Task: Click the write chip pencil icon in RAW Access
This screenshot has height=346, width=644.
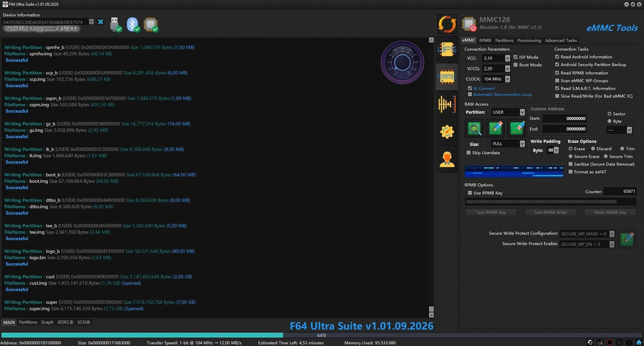Action: tap(496, 128)
